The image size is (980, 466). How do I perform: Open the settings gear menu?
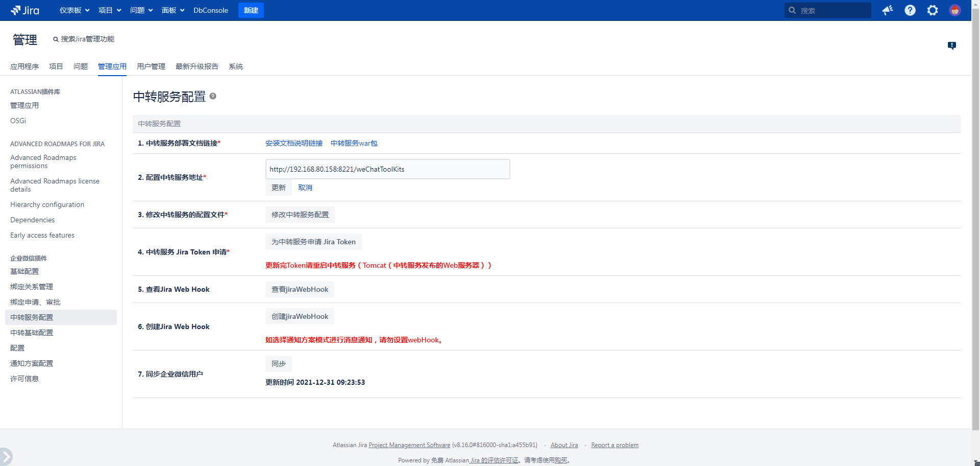click(x=933, y=10)
